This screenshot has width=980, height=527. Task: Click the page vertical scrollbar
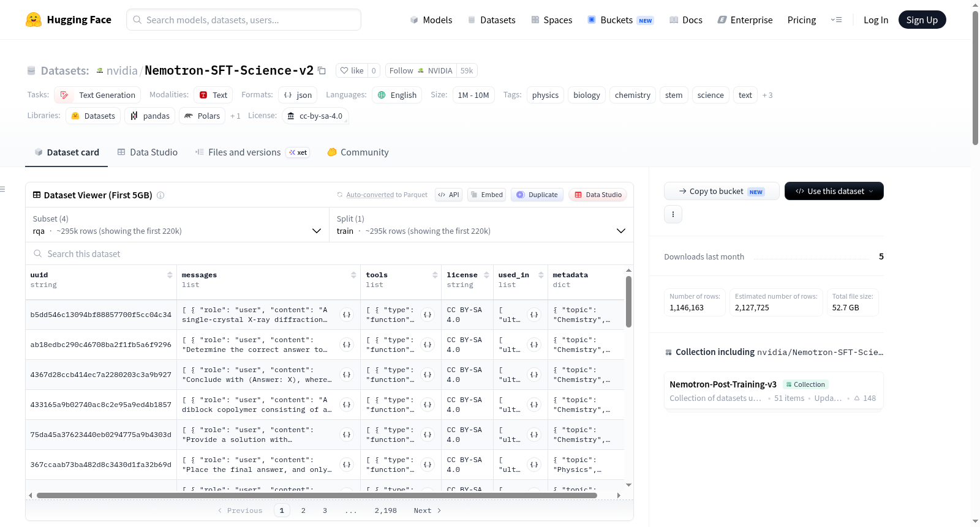(x=975, y=77)
